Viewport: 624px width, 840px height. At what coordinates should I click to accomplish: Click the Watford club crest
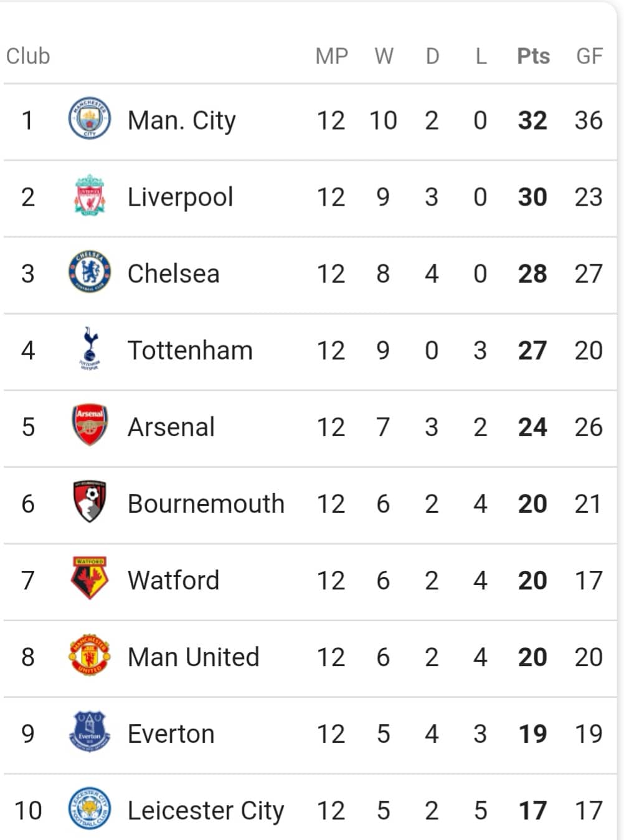(x=90, y=578)
